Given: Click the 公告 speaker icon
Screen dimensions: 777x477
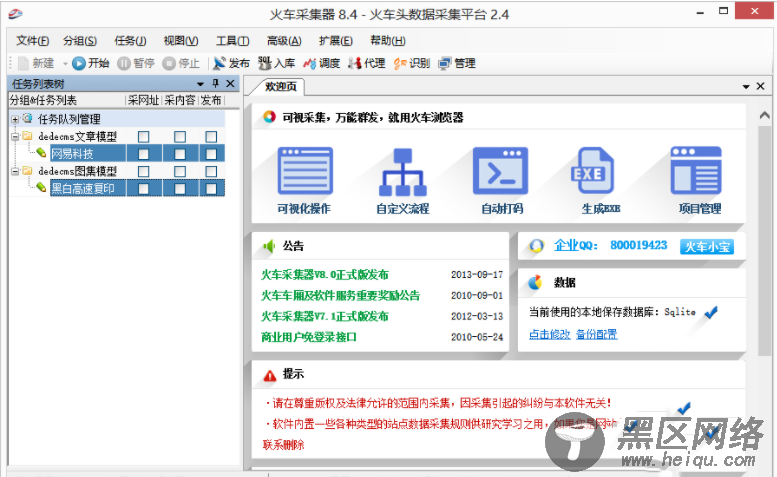Looking at the screenshot, I should [269, 246].
